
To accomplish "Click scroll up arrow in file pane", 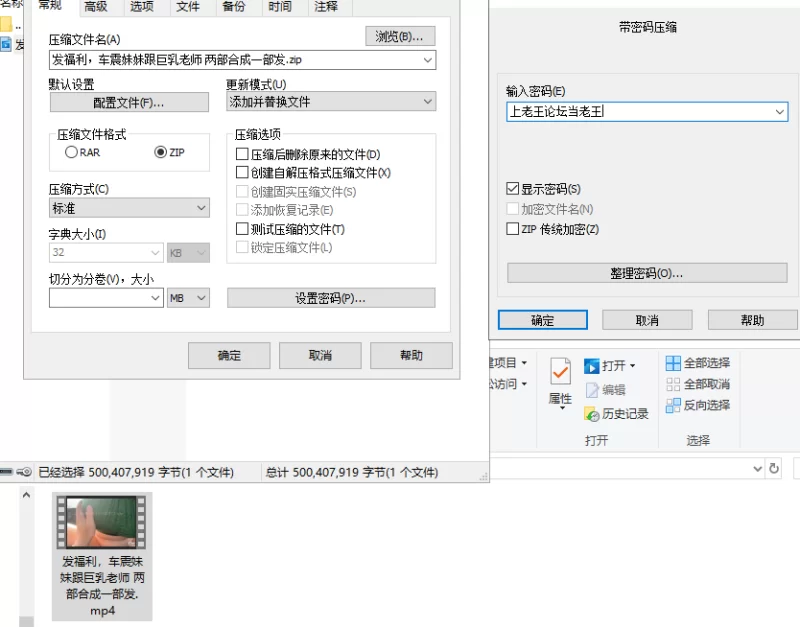I will point(27,495).
